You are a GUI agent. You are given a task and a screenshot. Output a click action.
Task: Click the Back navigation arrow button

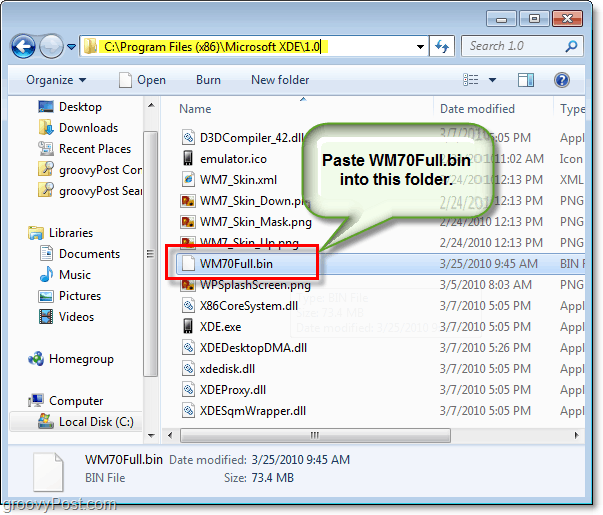pyautogui.click(x=23, y=47)
